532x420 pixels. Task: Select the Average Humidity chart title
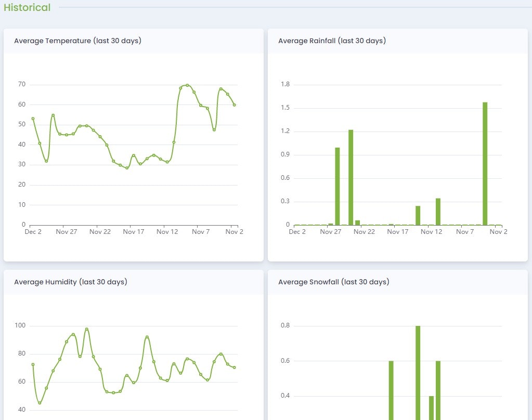point(71,282)
